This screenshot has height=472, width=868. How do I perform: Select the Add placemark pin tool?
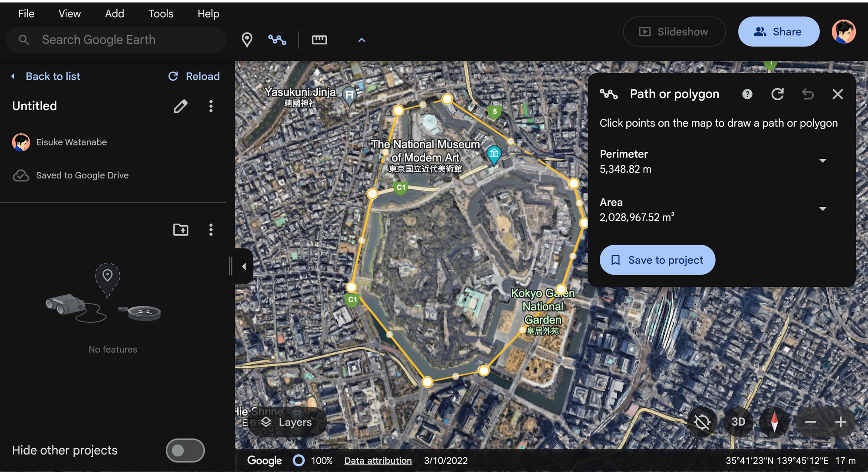[247, 40]
